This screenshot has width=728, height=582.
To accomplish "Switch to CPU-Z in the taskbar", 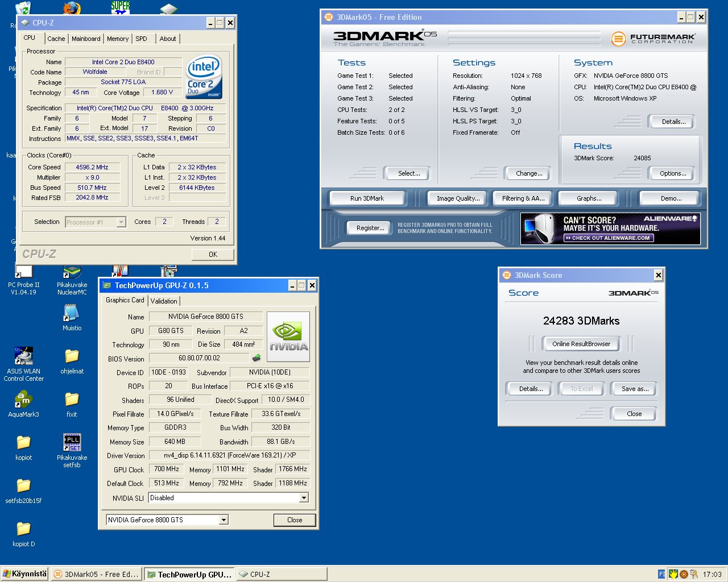I will (x=281, y=575).
